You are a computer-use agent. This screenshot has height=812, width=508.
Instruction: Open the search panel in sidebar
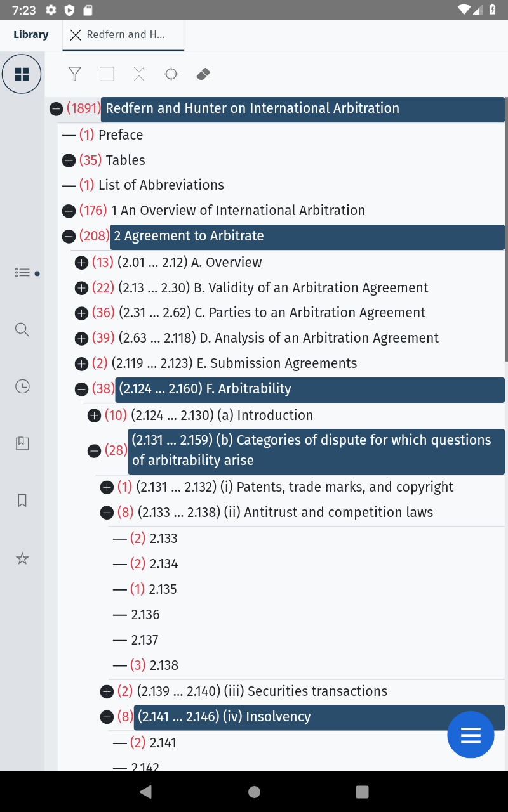click(x=22, y=329)
